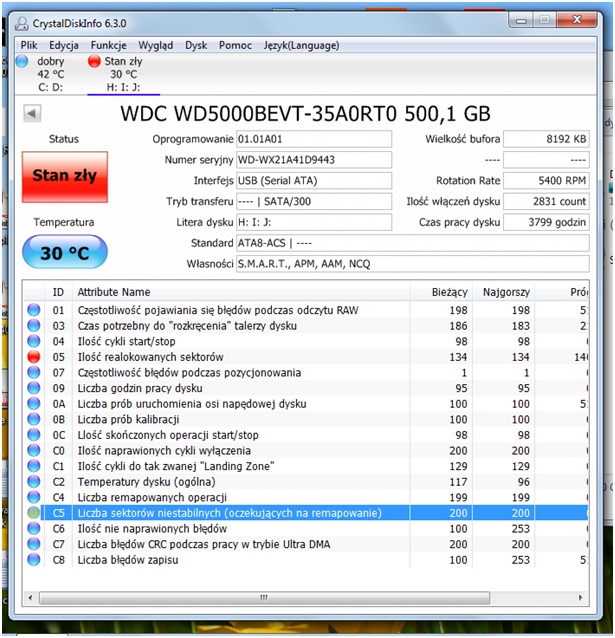615x638 pixels.
Task: Click blue status icon of attribute 04
Action: (34, 341)
